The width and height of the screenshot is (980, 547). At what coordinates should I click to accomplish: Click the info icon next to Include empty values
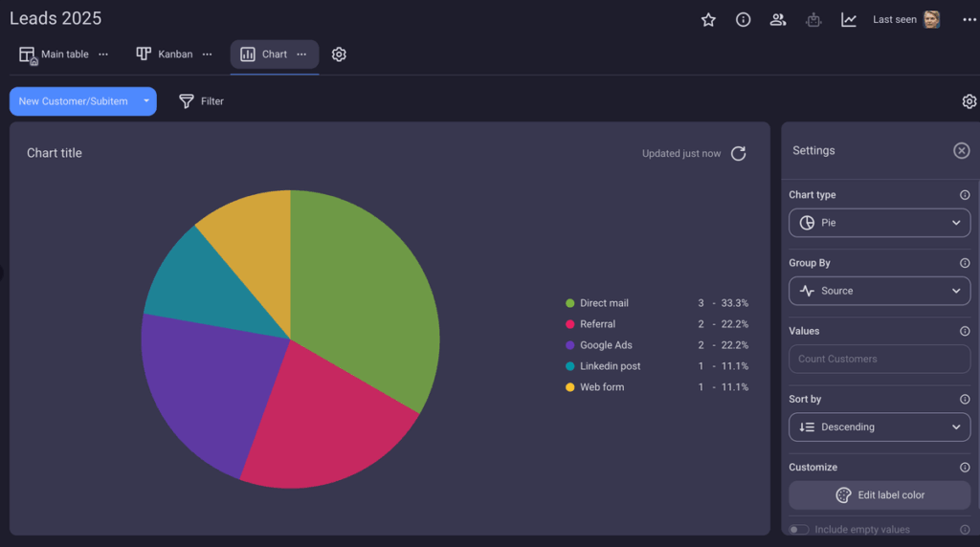(965, 530)
